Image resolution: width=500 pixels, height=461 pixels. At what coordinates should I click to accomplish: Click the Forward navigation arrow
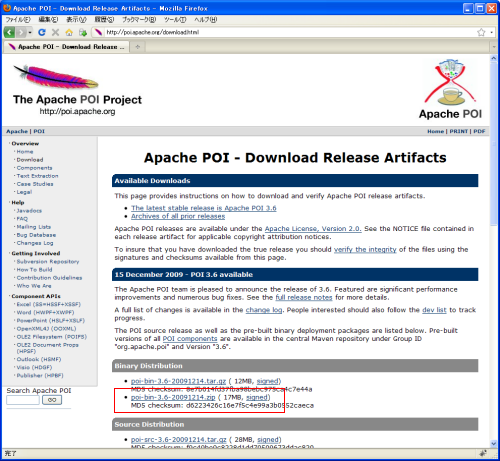pos(21,32)
